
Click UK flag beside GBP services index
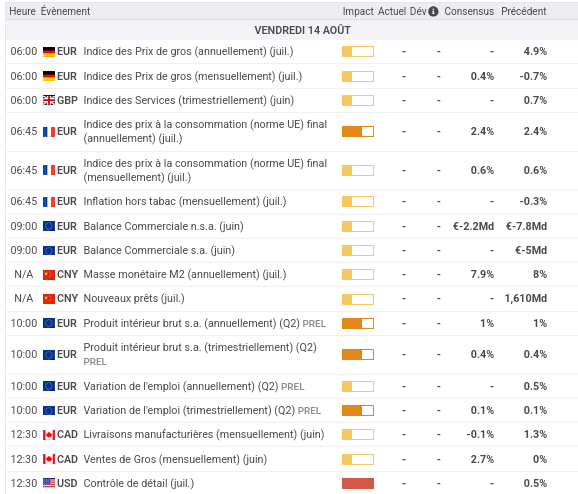(49, 100)
